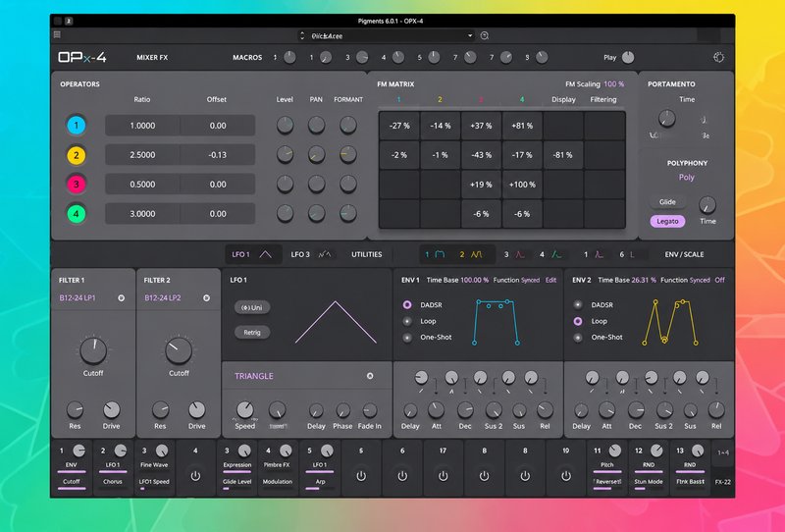This screenshot has height=532, width=785.
Task: Click the MACROS label
Action: point(247,58)
